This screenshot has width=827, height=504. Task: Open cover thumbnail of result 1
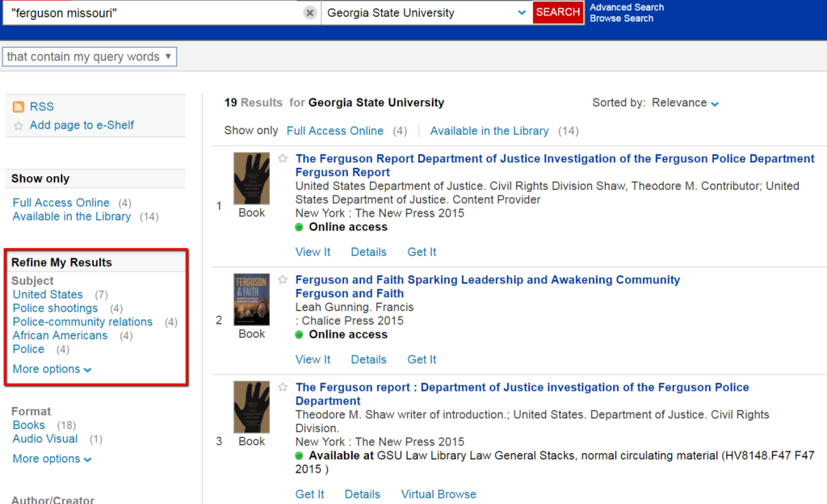(252, 178)
